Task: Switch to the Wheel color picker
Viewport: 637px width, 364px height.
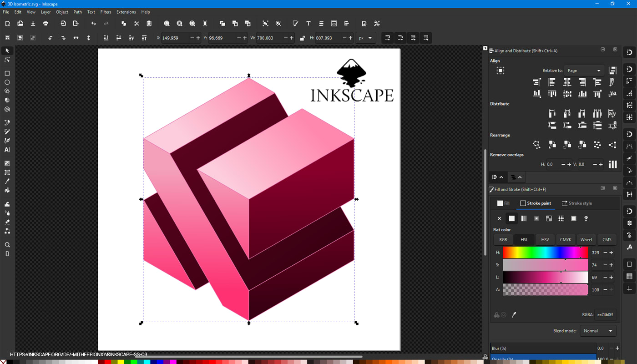Action: 586,239
